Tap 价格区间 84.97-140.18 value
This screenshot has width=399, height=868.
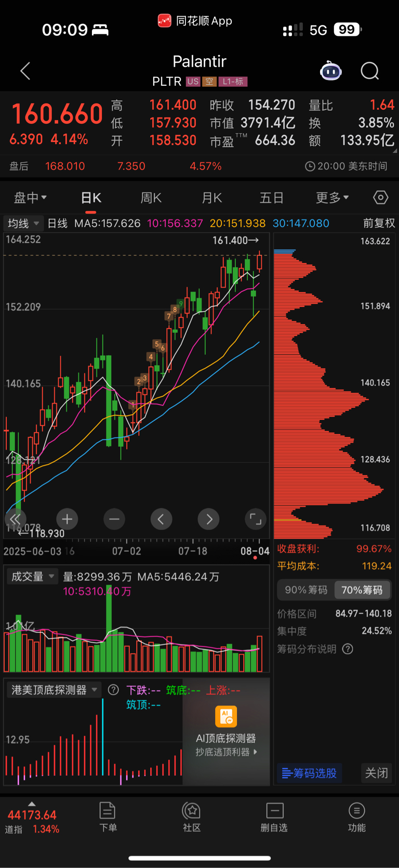pyautogui.click(x=364, y=614)
